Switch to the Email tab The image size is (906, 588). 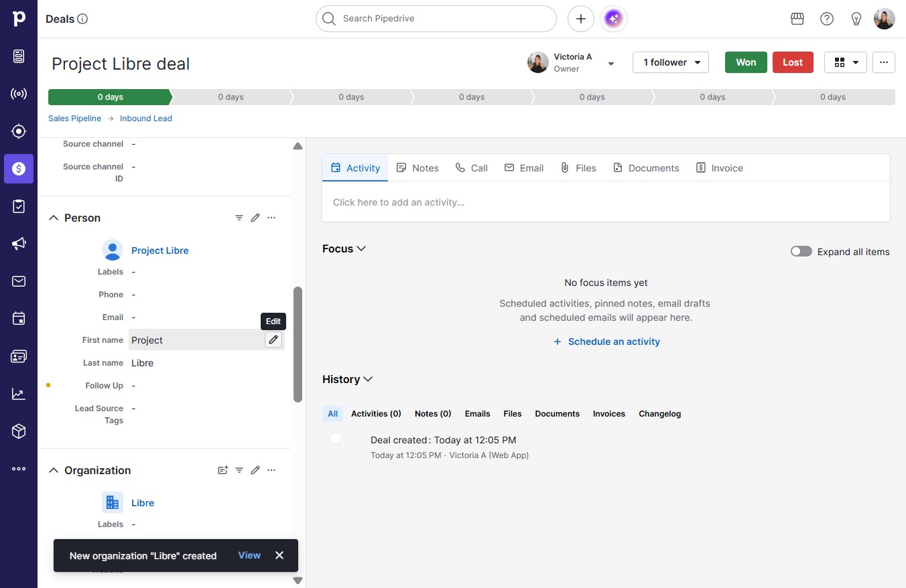524,168
